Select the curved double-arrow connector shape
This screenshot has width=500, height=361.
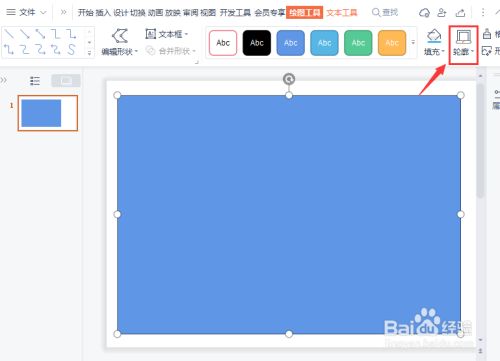(x=56, y=49)
